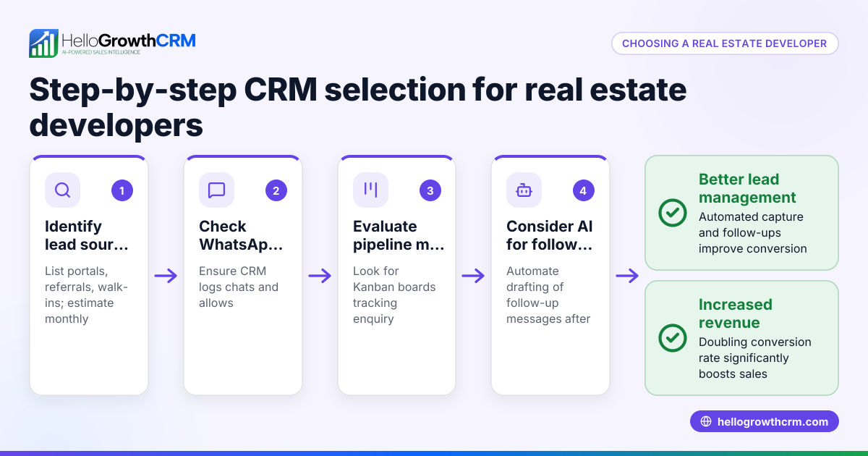Image resolution: width=868 pixels, height=456 pixels.
Task: Click the green checkmark beside Better lead management
Action: pyautogui.click(x=673, y=213)
